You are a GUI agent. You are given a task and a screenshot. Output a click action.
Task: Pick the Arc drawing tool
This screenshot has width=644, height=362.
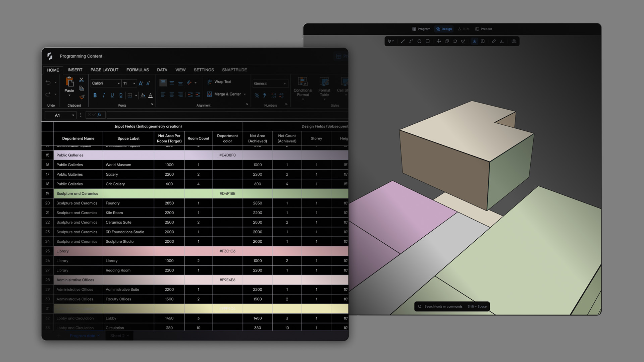pos(411,42)
